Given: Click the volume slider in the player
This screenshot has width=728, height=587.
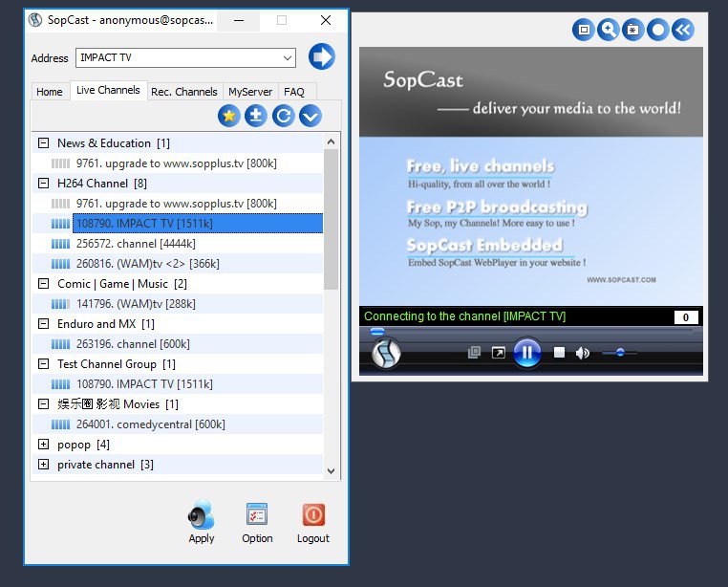Looking at the screenshot, I should [x=619, y=353].
